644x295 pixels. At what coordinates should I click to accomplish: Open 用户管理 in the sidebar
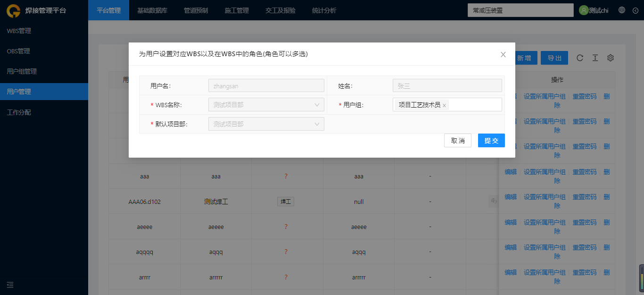(44, 92)
